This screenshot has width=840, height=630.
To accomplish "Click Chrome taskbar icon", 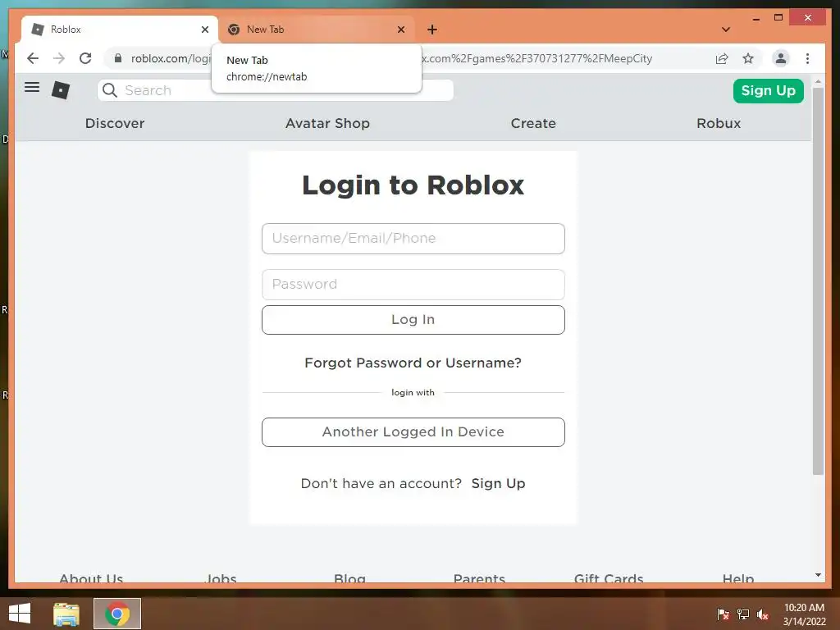I will (117, 614).
